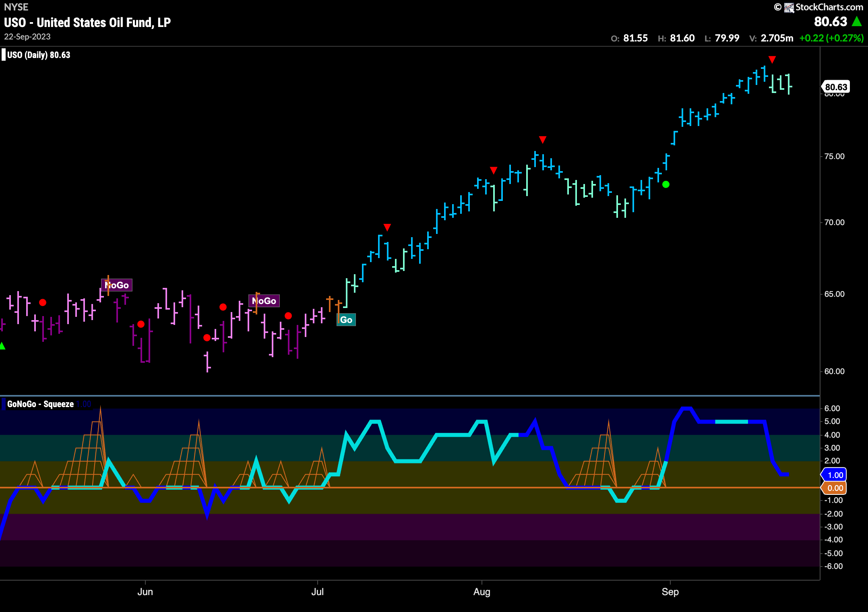Click the 6.00 oscillator axis label

(832, 408)
